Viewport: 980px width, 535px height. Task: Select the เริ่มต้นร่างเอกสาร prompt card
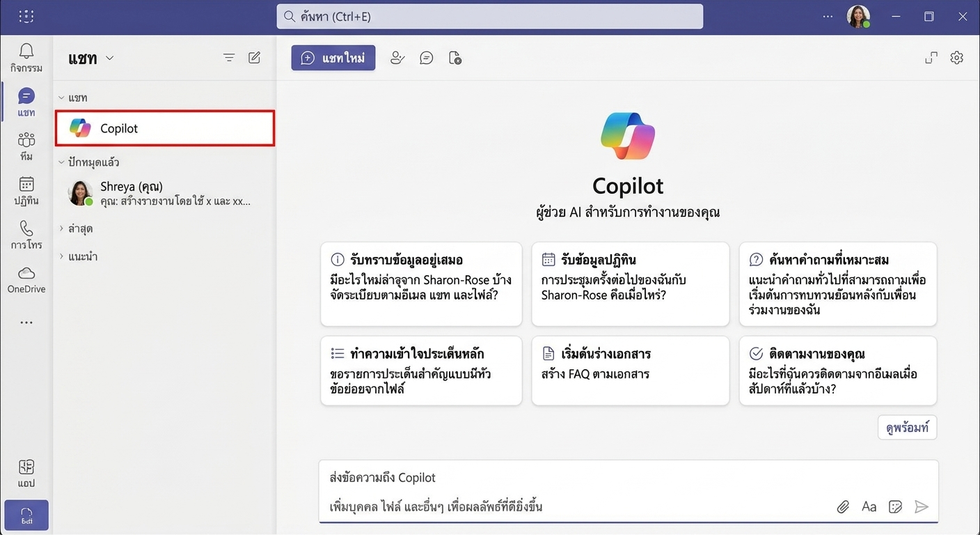pyautogui.click(x=631, y=371)
